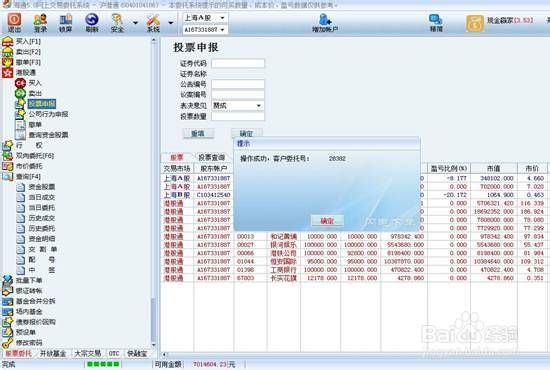Click the table's horizontal scroll-left arrow

coord(164,355)
